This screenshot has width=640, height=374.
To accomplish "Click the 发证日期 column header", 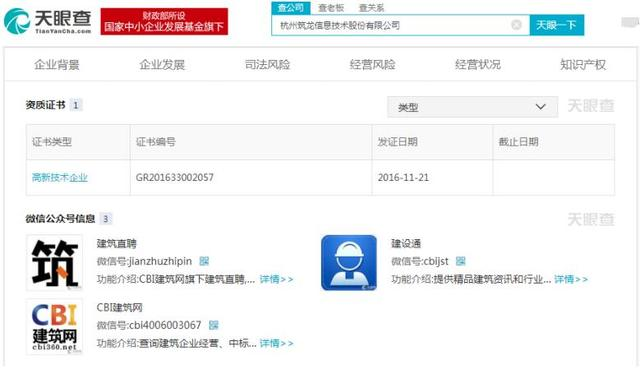I will [x=398, y=142].
